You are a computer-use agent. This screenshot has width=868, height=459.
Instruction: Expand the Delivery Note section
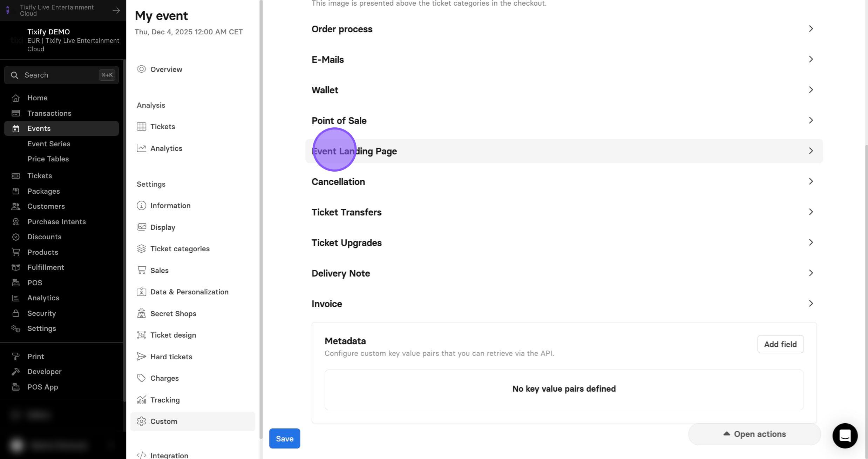(x=564, y=273)
